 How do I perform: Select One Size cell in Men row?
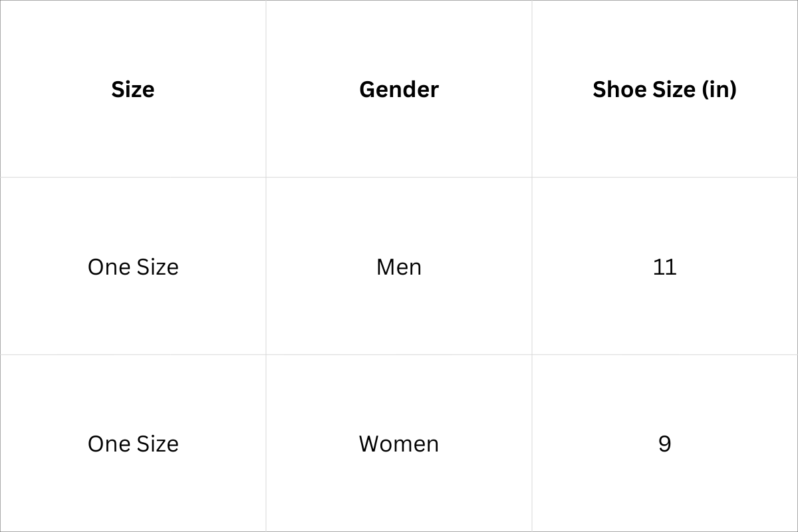click(x=133, y=267)
